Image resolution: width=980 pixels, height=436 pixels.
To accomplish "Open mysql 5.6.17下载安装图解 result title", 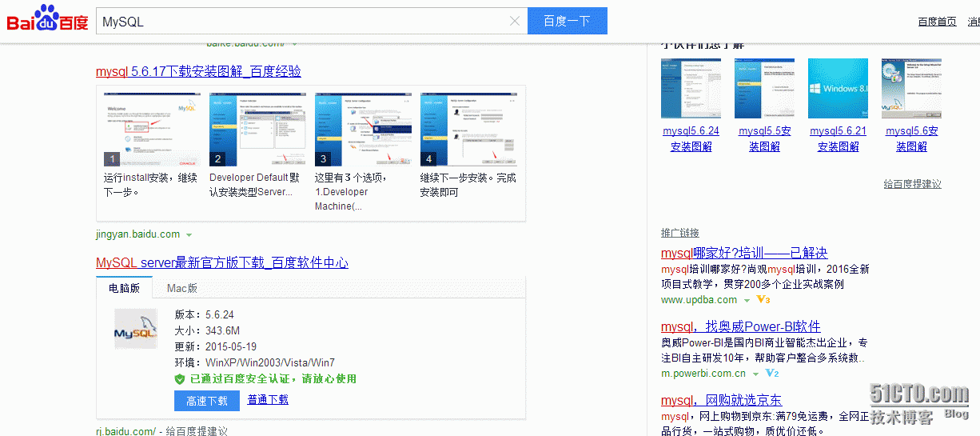I will click(198, 71).
